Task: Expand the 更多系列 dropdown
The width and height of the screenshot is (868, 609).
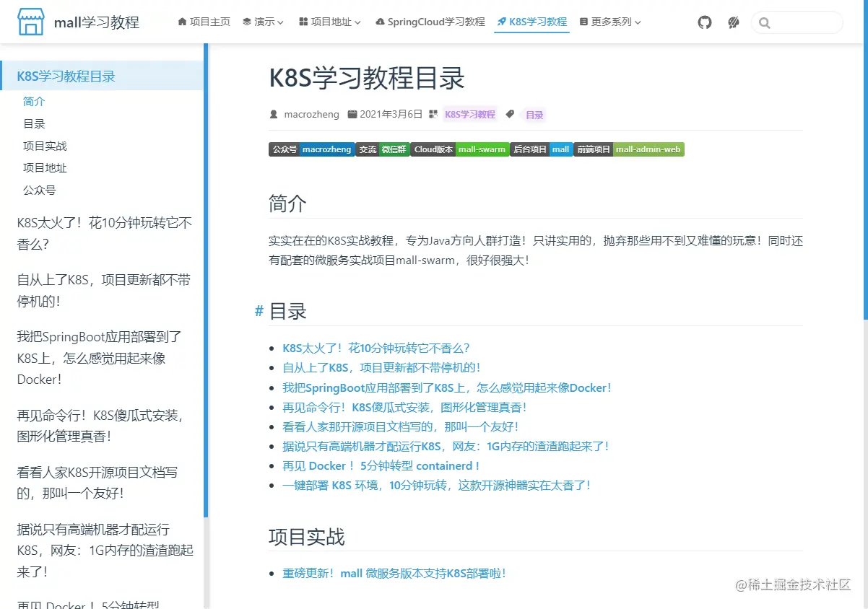Action: [x=610, y=22]
